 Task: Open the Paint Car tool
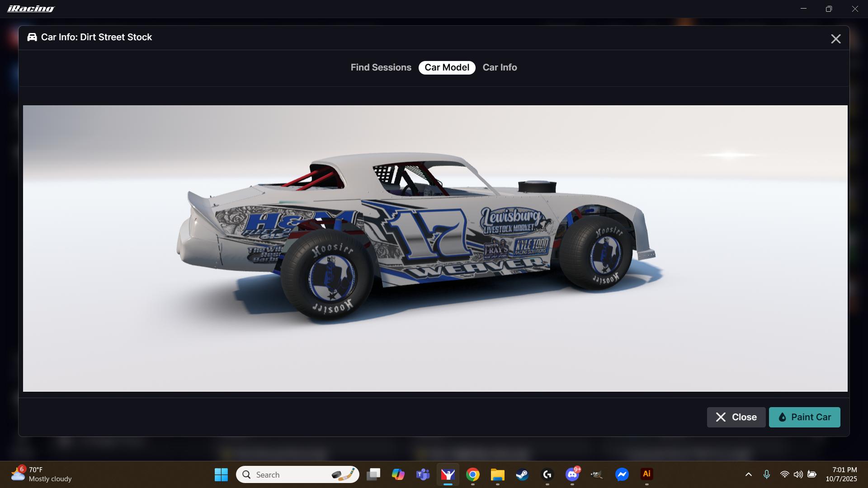pyautogui.click(x=805, y=417)
